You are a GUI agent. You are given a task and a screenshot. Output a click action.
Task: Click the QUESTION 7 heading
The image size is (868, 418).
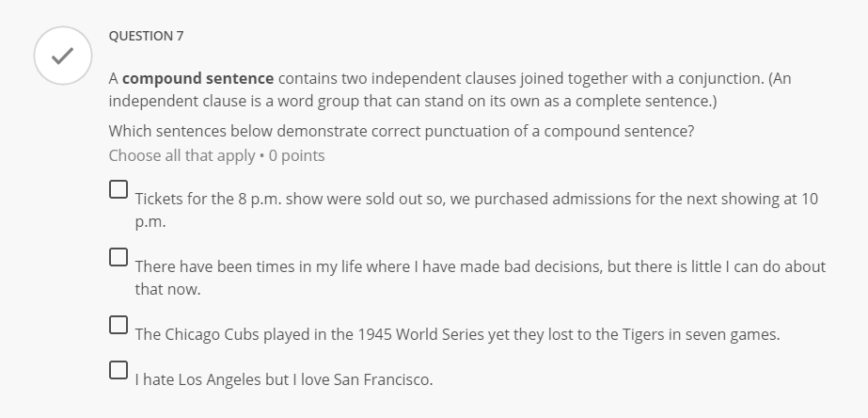[x=146, y=36]
